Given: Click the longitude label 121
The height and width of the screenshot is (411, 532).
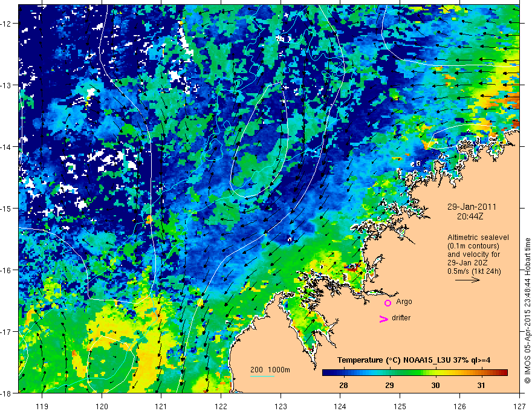Looking at the screenshot, I should (161, 406).
